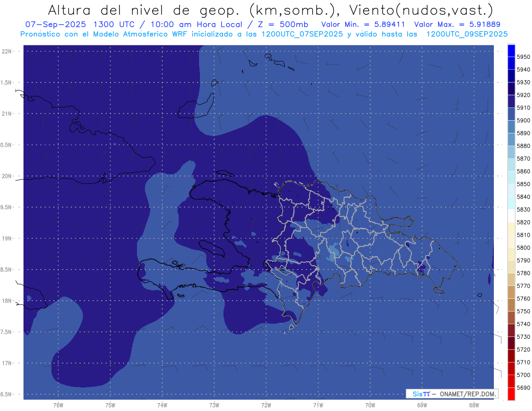The width and height of the screenshot is (532, 411).
Task: Click the '1200UTC_07SEP2025' initialization time
Action: click(x=302, y=34)
